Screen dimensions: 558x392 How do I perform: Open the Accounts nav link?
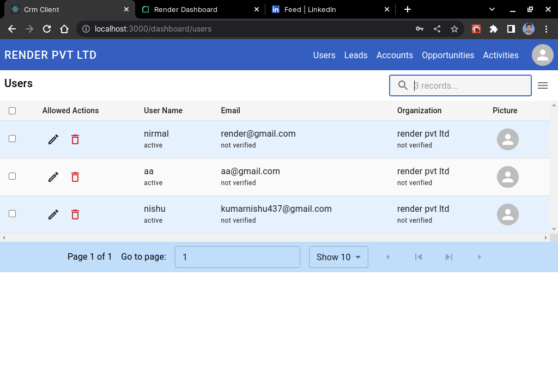[x=395, y=55]
